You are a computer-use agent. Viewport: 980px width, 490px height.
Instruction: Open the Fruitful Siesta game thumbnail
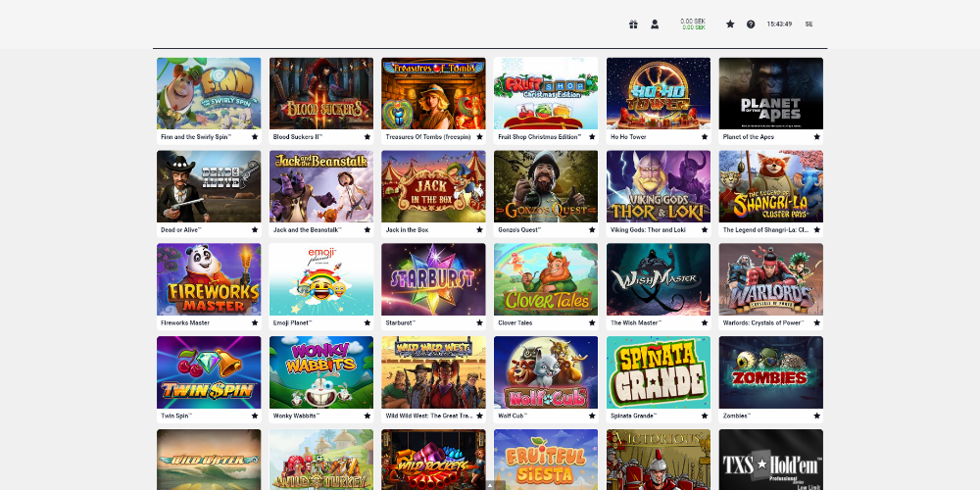tap(546, 460)
